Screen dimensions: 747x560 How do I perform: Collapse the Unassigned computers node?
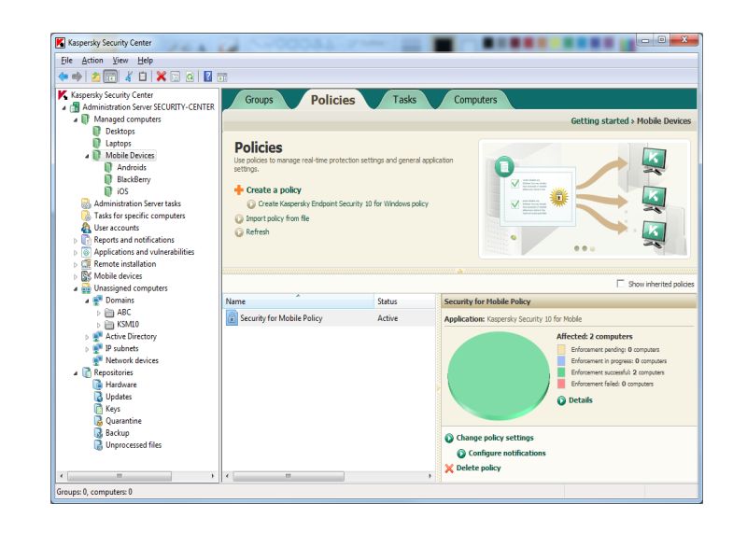pos(76,288)
